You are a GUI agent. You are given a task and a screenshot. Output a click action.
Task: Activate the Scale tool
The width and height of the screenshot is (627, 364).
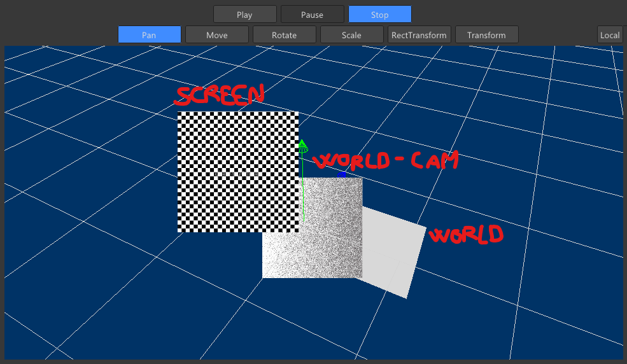(x=352, y=35)
